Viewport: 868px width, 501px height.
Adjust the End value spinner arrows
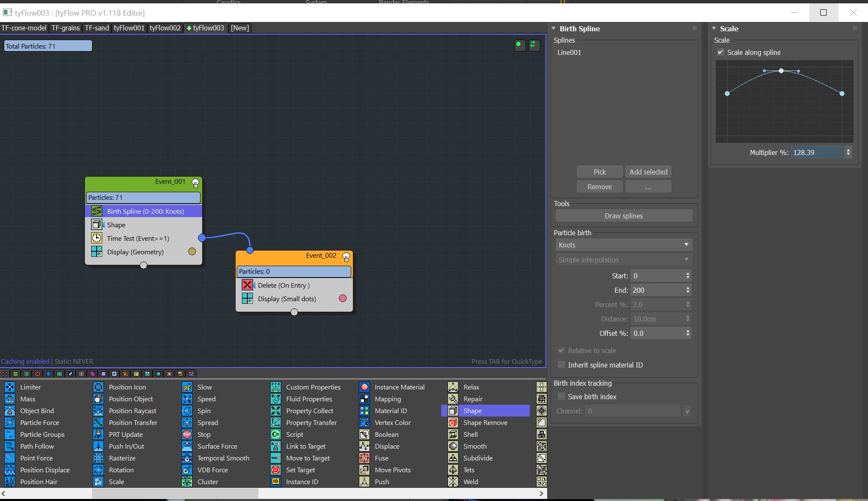[688, 290]
